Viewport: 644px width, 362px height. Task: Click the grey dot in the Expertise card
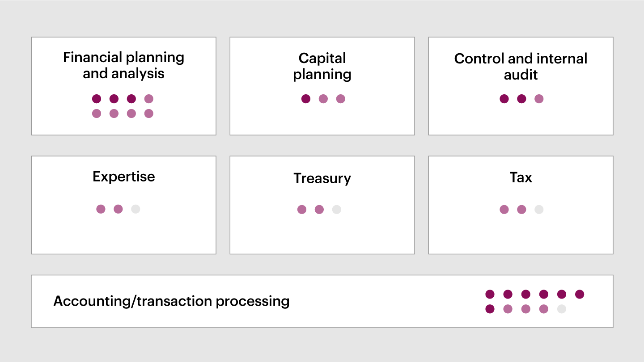point(136,209)
